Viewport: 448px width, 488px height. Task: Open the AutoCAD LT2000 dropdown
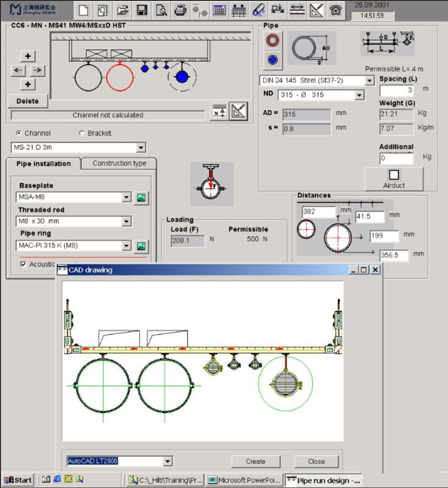167,460
